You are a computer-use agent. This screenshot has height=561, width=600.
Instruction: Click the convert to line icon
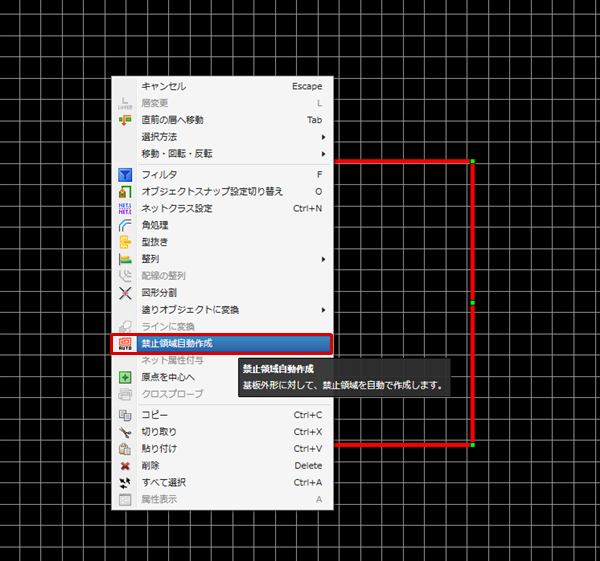pos(125,327)
